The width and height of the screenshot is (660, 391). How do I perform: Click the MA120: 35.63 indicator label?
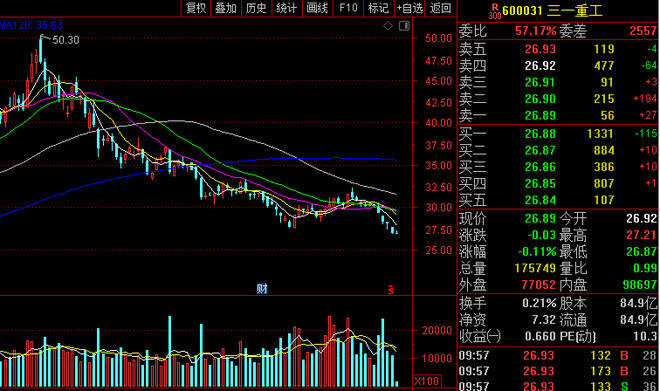pos(32,25)
